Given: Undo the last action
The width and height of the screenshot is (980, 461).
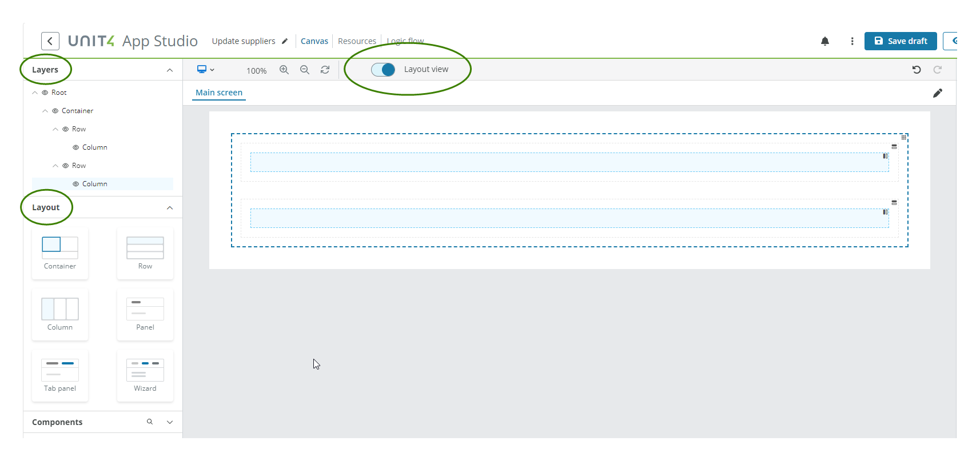Looking at the screenshot, I should pos(917,70).
